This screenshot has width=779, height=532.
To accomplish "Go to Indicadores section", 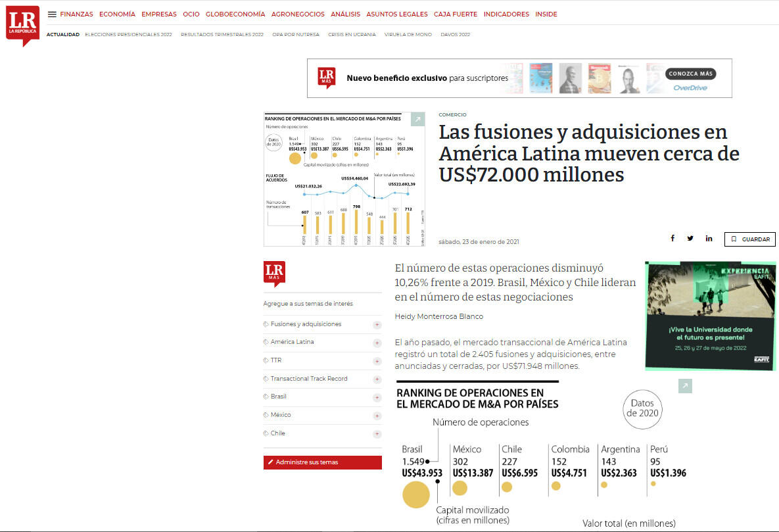I will coord(506,14).
